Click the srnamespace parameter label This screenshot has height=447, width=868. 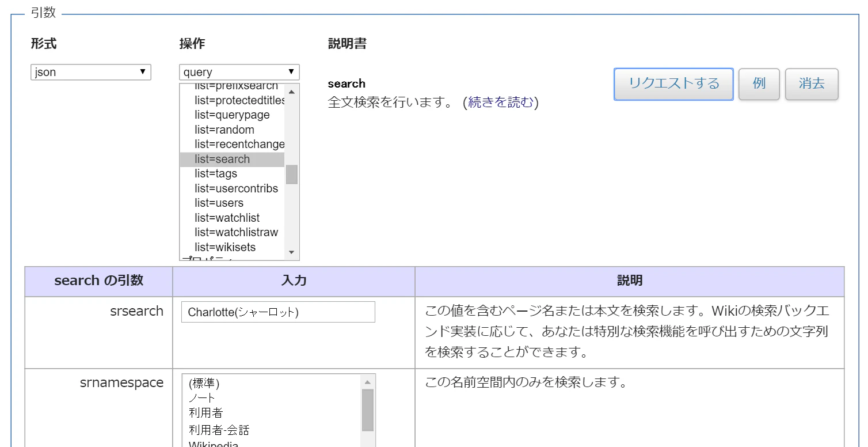pos(122,382)
